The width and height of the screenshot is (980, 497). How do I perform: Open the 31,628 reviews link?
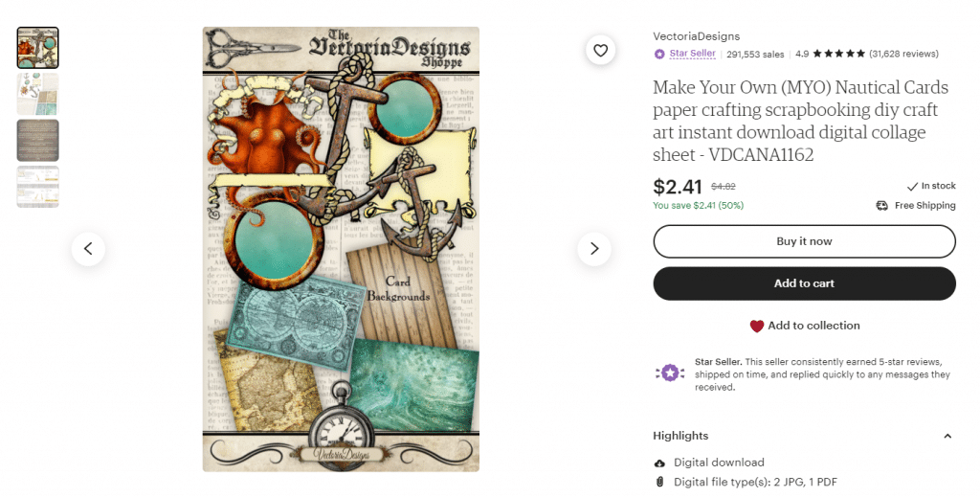coord(903,54)
